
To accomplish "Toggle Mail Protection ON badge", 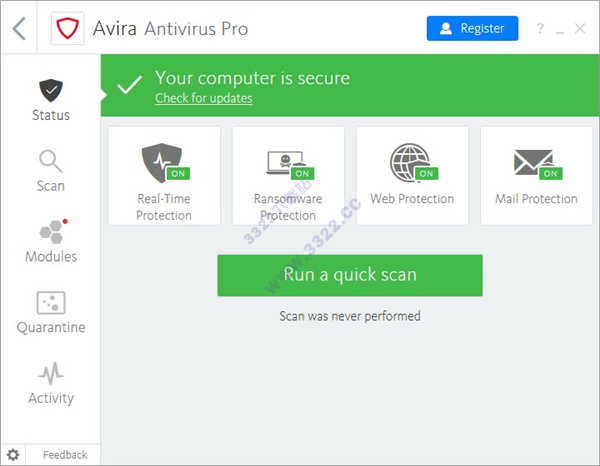I will click(551, 174).
